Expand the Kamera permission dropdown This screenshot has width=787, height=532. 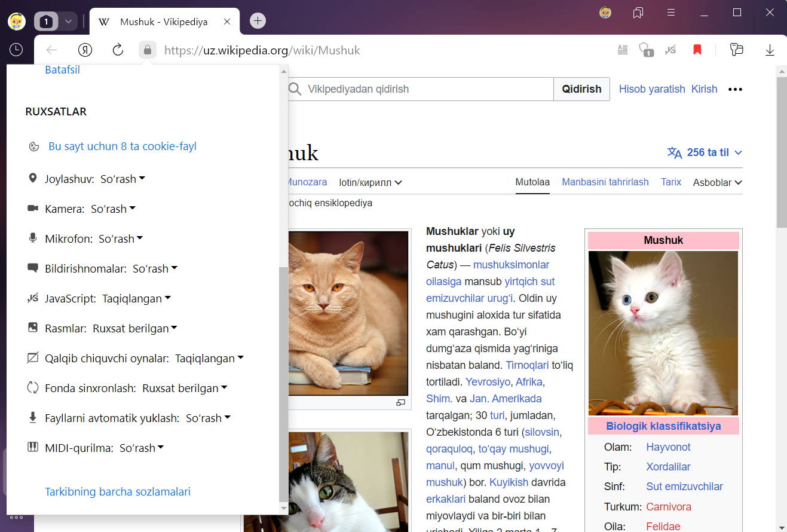pyautogui.click(x=113, y=209)
